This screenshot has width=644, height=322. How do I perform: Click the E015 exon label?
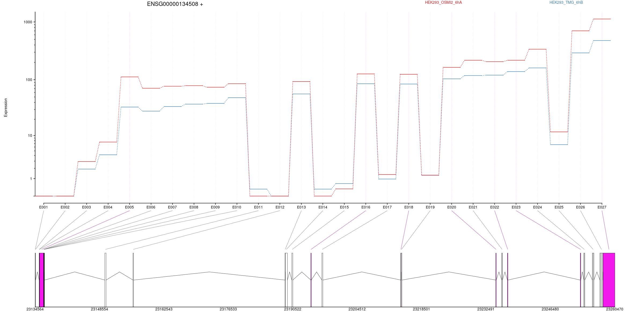344,207
